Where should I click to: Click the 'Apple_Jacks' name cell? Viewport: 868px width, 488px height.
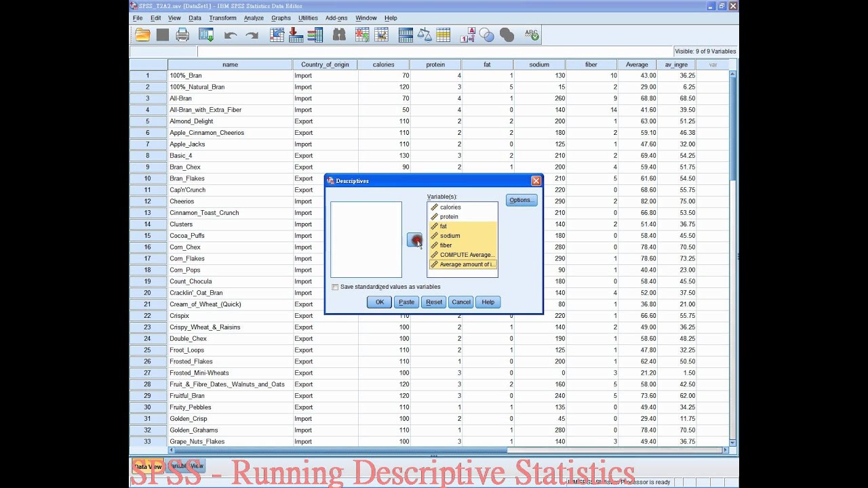[x=230, y=144]
